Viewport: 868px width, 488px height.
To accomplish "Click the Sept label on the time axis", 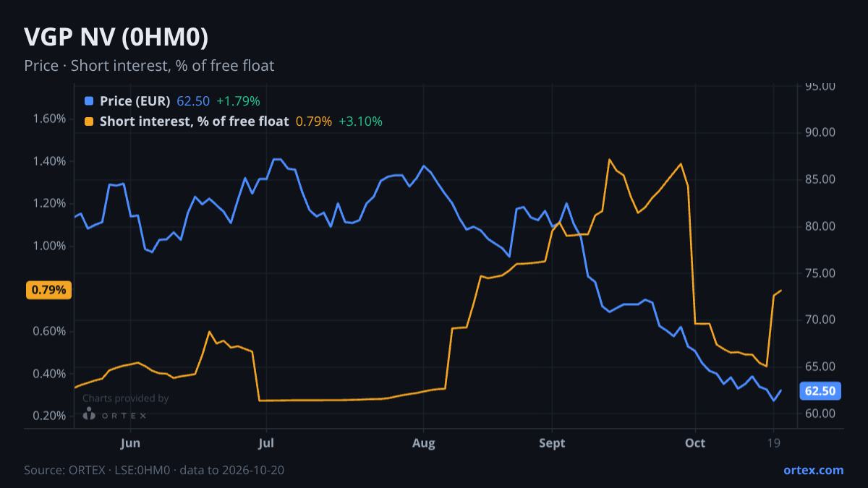I will click(552, 443).
